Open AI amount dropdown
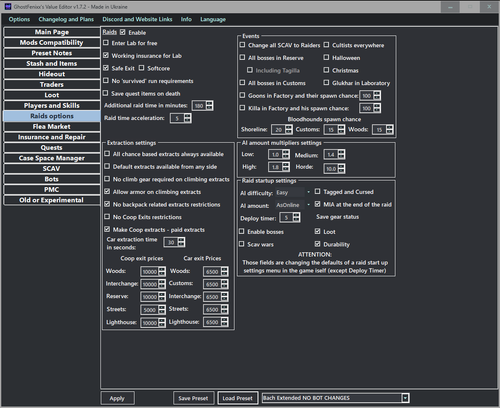The image size is (500, 408). coord(293,205)
